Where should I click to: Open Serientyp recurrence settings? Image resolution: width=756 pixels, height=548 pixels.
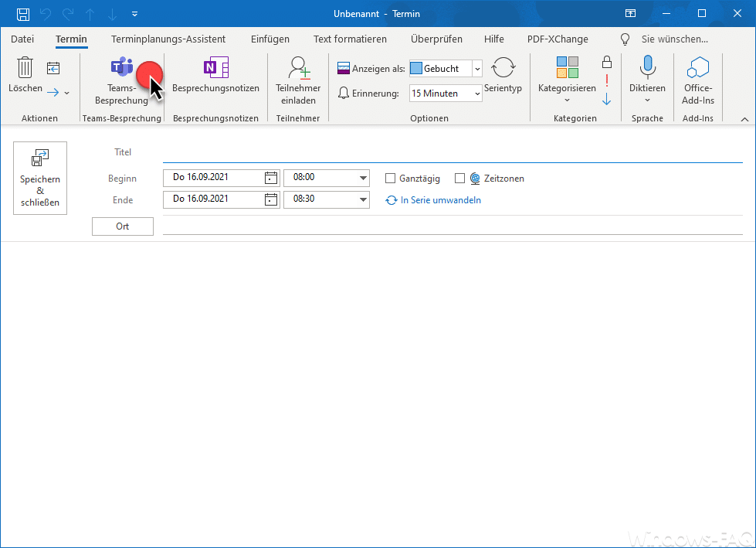click(503, 75)
